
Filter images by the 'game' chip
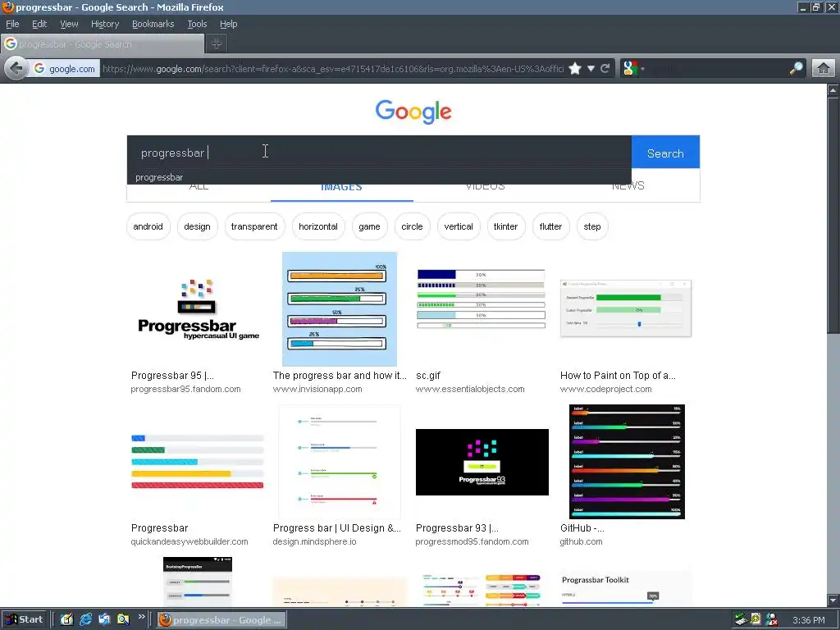[369, 226]
